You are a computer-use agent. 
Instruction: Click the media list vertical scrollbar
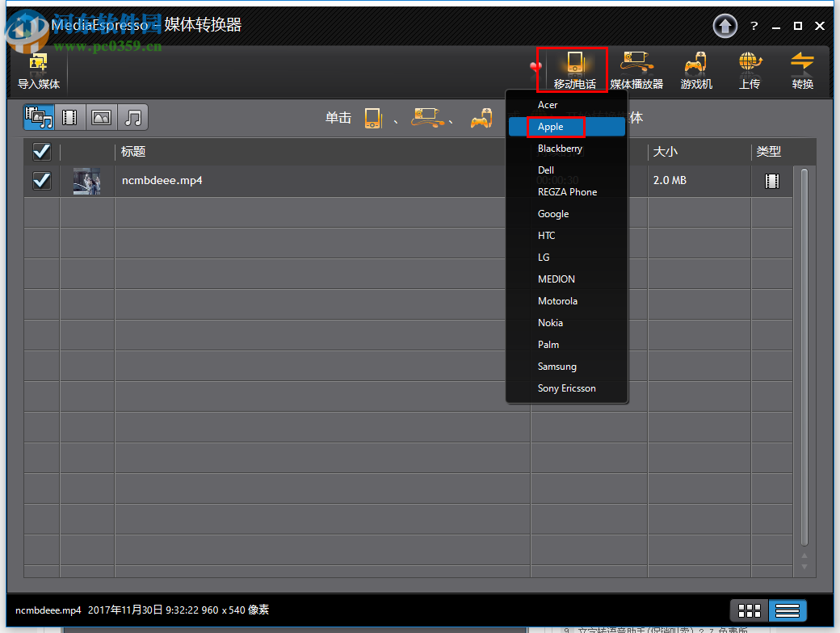(804, 356)
